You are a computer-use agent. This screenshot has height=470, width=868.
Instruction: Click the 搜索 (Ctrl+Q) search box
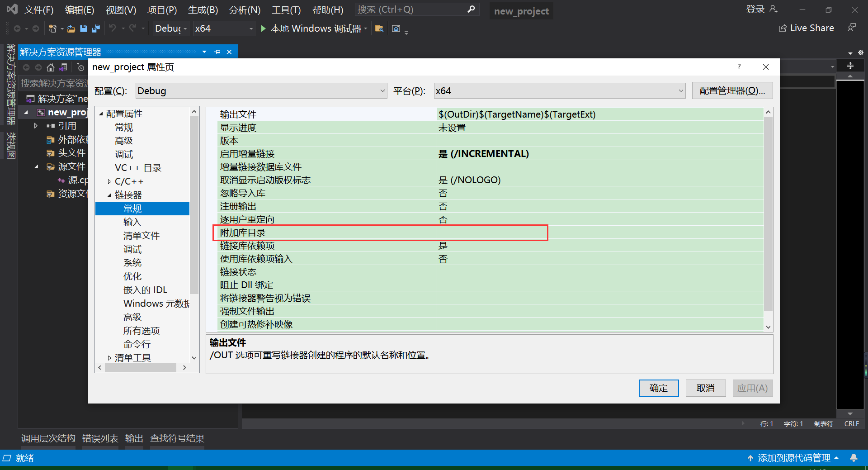[x=416, y=9]
